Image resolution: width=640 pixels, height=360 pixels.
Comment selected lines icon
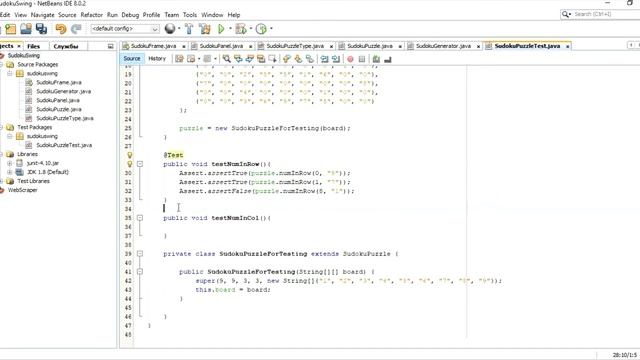click(x=376, y=59)
